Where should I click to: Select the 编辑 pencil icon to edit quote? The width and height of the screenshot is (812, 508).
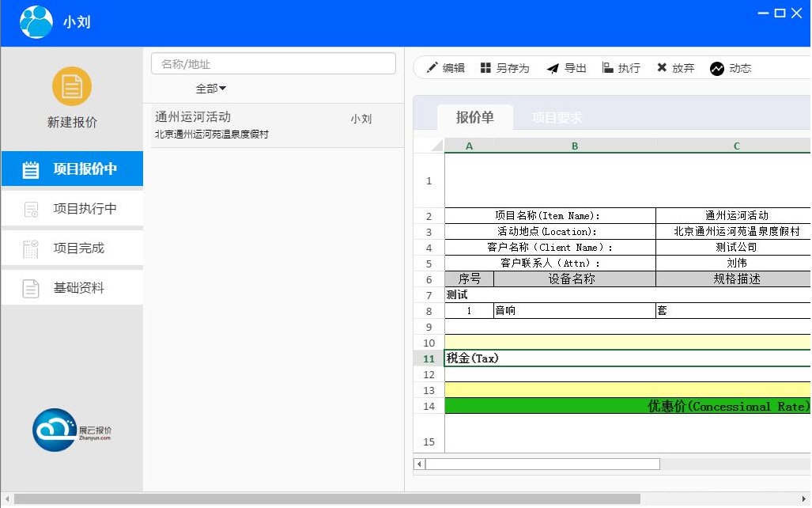434,67
